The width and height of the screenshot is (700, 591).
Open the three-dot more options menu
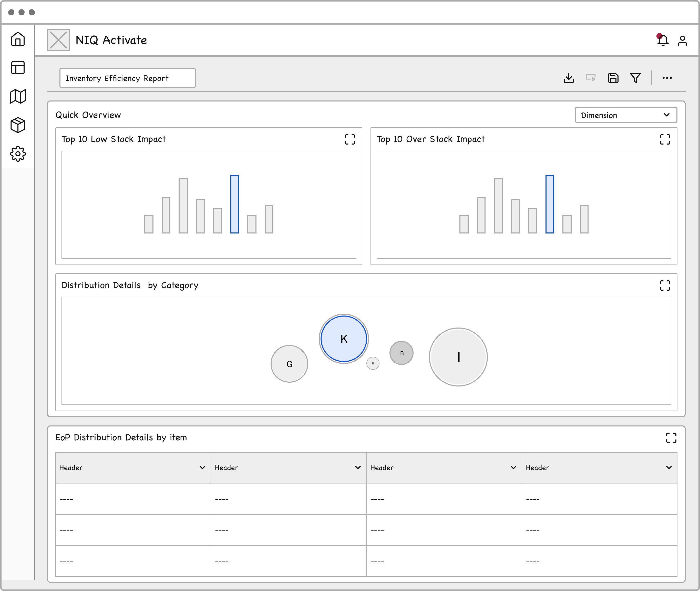coord(667,78)
